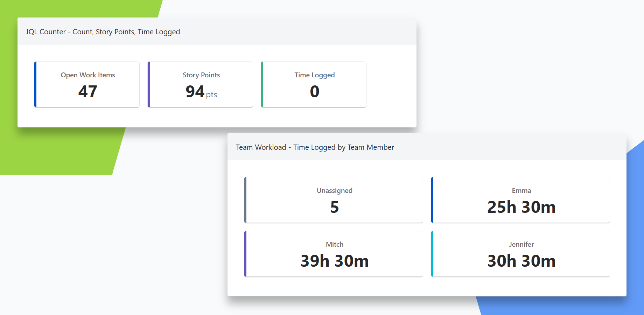The height and width of the screenshot is (315, 644).
Task: Select the green accent bar on Time Logged
Action: pyautogui.click(x=262, y=84)
